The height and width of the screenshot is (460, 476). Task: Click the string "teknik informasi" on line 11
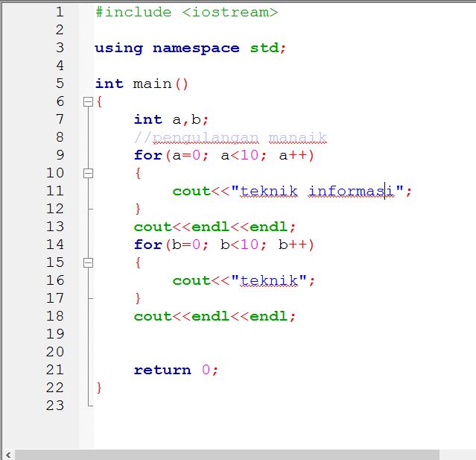coord(317,191)
